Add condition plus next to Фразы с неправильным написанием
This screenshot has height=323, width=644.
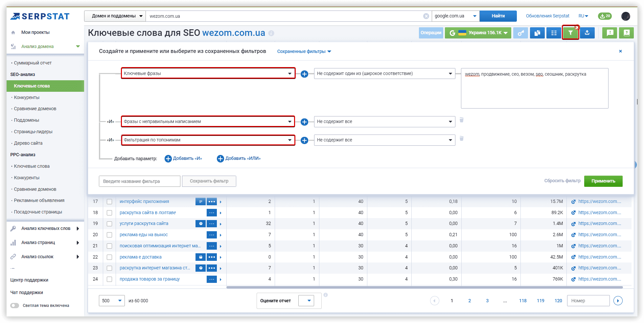coord(305,122)
